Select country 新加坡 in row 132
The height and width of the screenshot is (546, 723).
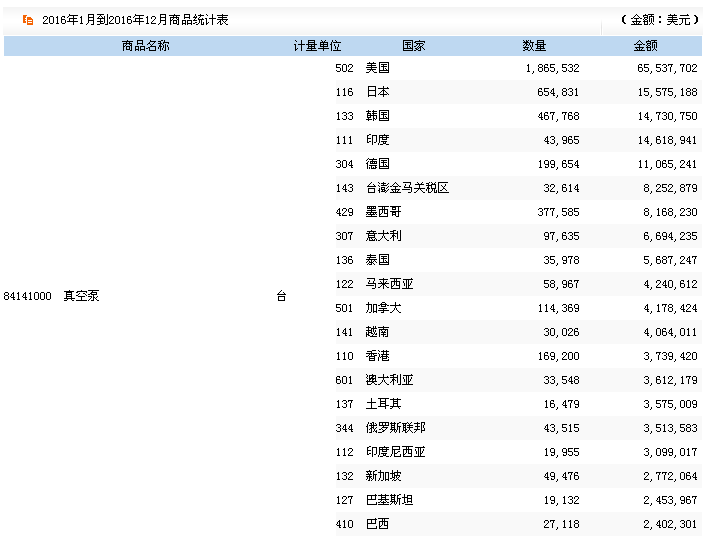[384, 475]
